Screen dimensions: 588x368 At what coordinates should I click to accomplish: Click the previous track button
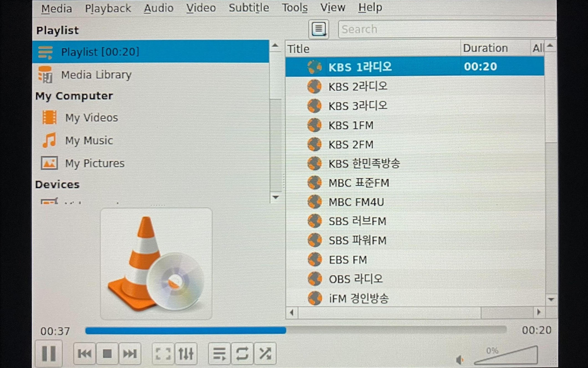85,354
